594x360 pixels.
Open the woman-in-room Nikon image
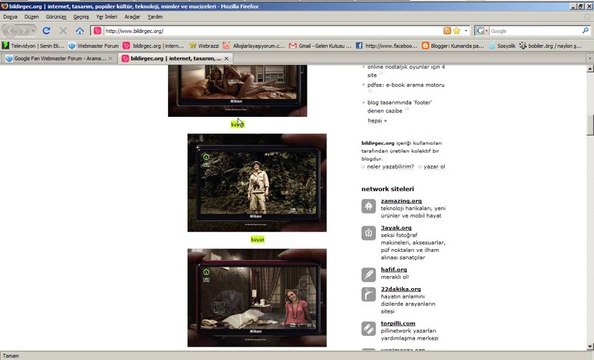pyautogui.click(x=257, y=297)
